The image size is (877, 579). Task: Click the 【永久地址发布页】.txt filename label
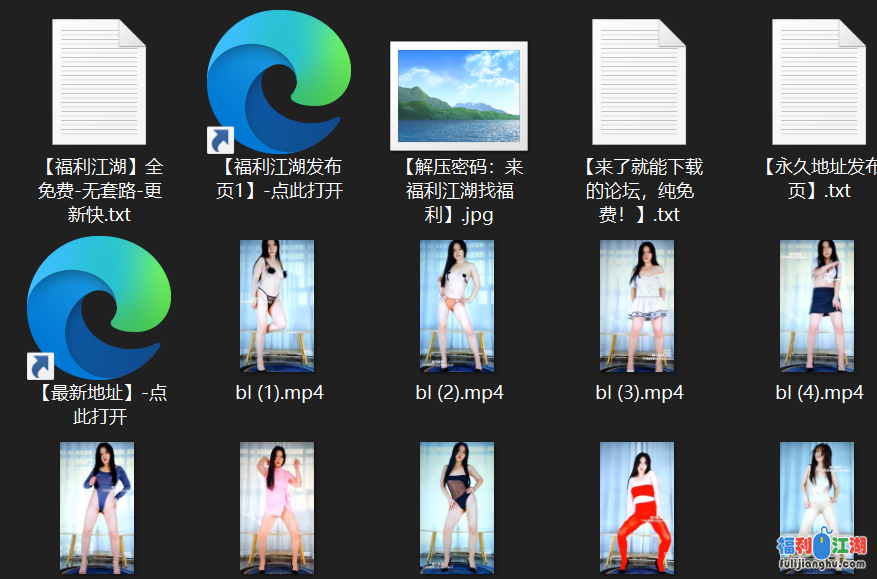(x=818, y=178)
